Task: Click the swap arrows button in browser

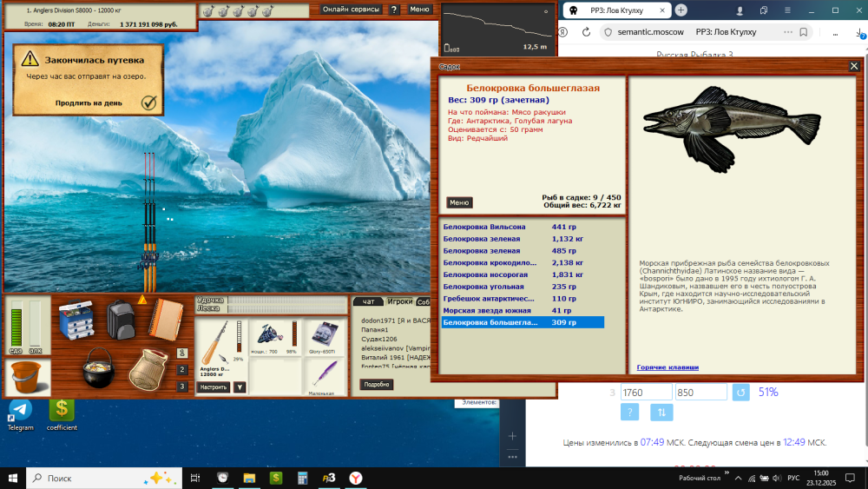Action: [661, 412]
